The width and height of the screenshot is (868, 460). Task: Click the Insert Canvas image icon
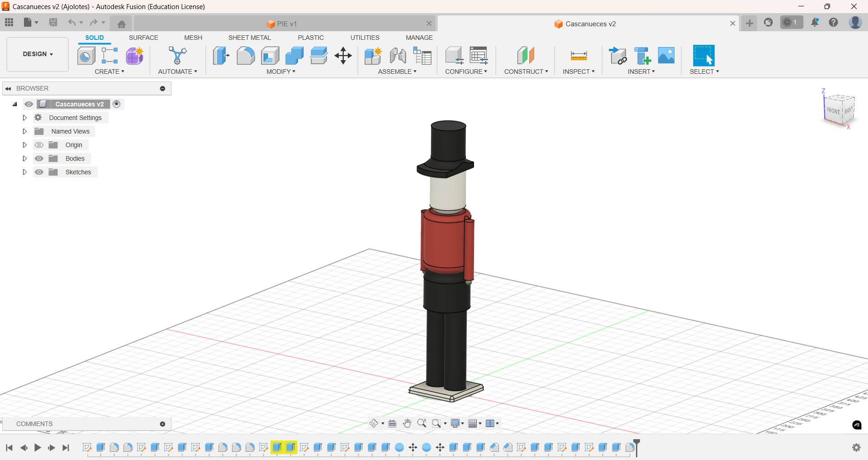coord(666,56)
